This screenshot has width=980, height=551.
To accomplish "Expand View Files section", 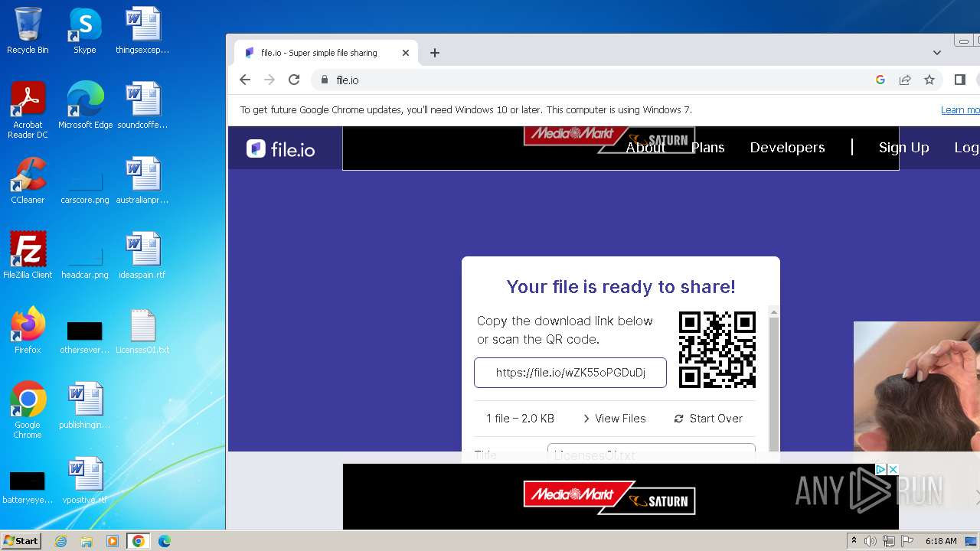I will [614, 419].
